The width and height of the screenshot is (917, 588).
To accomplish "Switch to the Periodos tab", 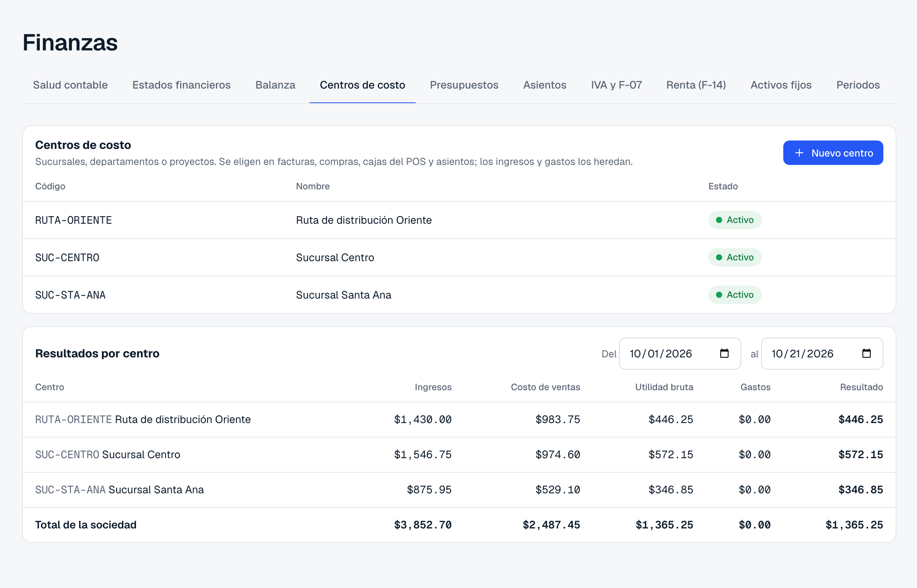I will click(x=858, y=85).
